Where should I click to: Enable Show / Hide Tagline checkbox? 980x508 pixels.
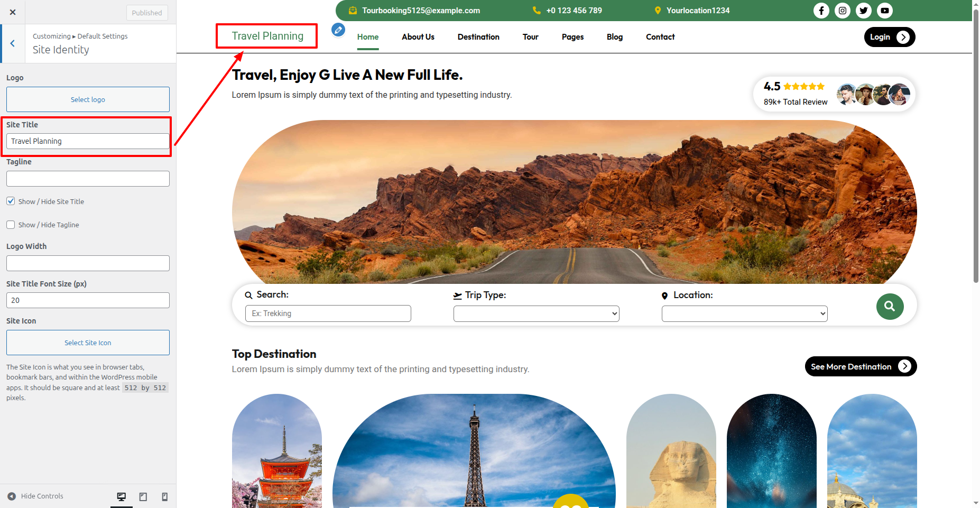pos(11,225)
